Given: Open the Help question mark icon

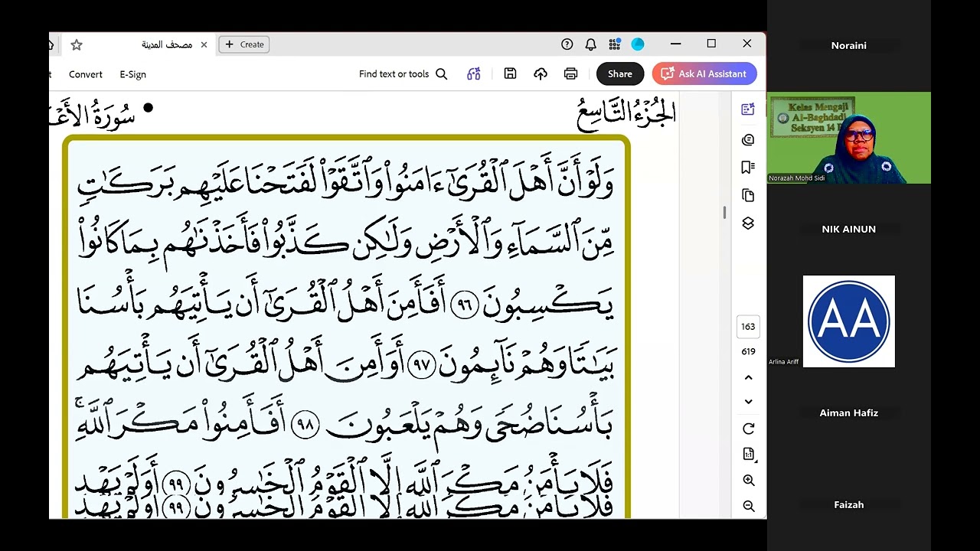Looking at the screenshot, I should [x=567, y=44].
